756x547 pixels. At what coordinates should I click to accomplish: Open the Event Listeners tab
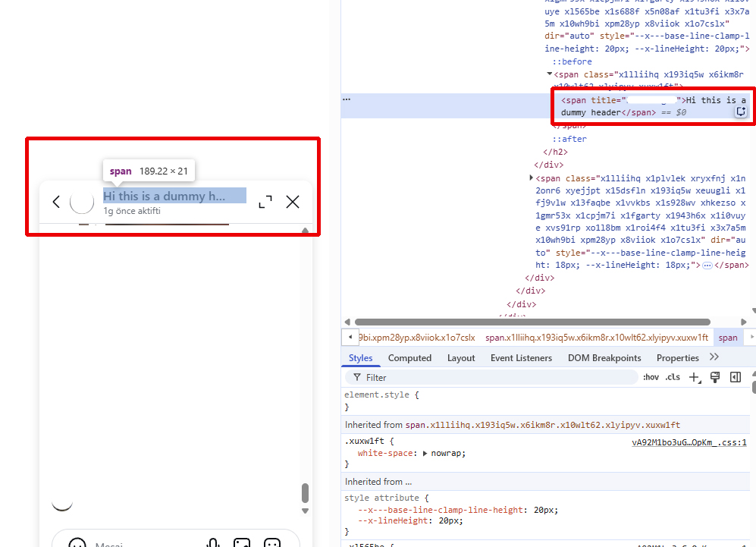click(521, 358)
